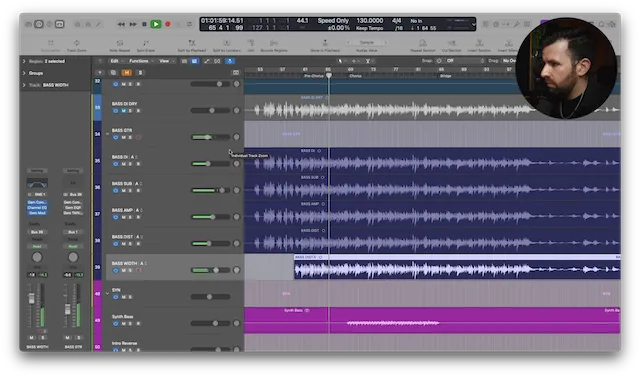Solo the SYN track

131,297
